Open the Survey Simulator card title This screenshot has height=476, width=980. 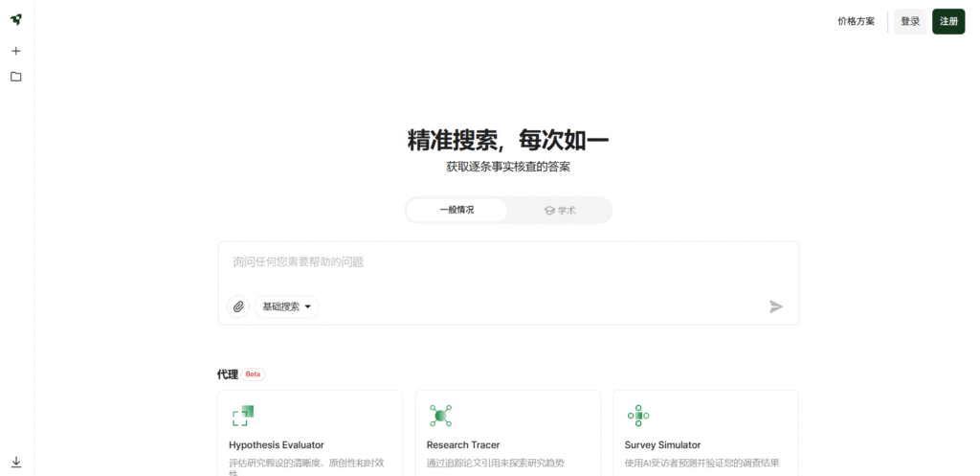(x=662, y=445)
